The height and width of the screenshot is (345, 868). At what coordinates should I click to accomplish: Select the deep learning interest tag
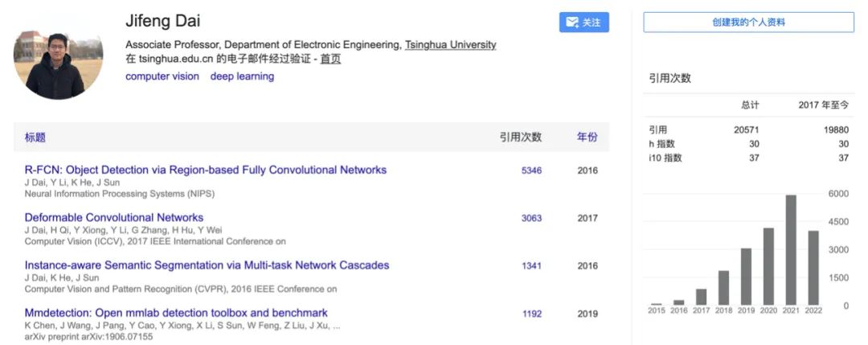pos(242,76)
